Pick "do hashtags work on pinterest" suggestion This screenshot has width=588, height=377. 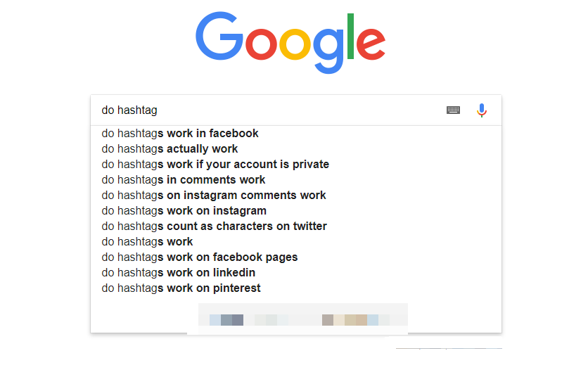click(x=181, y=288)
